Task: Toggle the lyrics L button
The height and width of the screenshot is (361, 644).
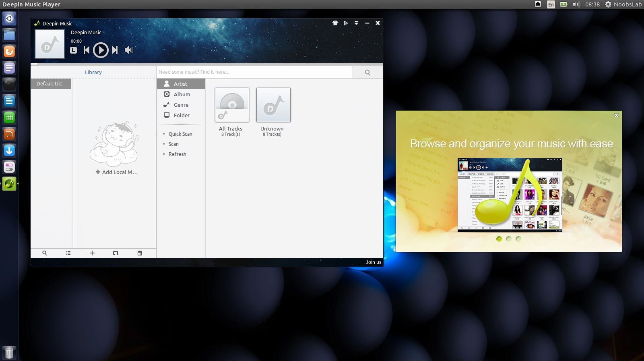Action: click(x=73, y=50)
